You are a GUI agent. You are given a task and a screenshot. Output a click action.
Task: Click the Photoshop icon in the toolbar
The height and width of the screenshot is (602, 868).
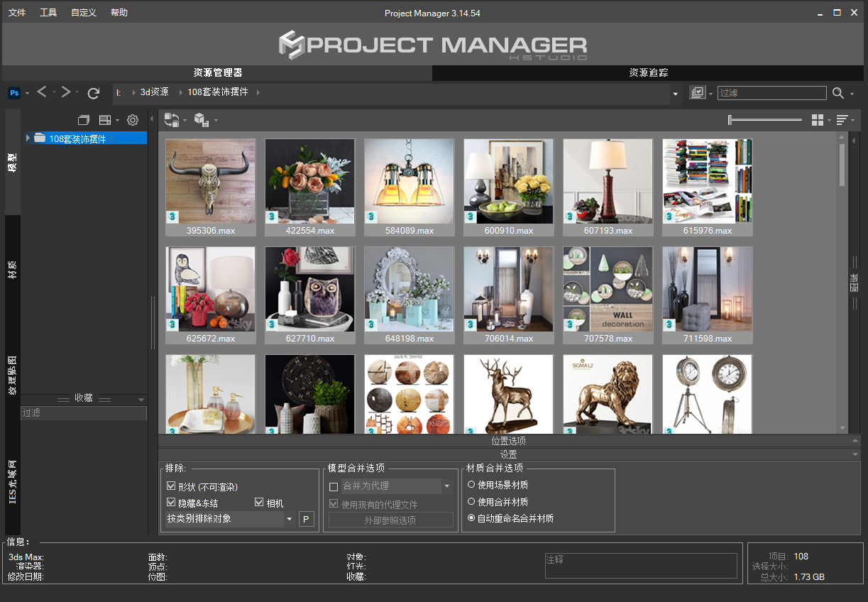pos(14,93)
